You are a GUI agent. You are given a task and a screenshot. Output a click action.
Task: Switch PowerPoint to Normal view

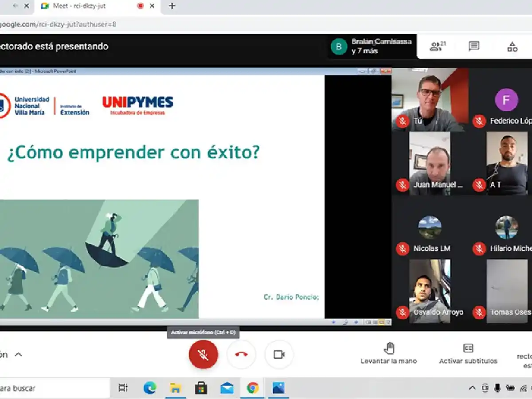point(368,322)
